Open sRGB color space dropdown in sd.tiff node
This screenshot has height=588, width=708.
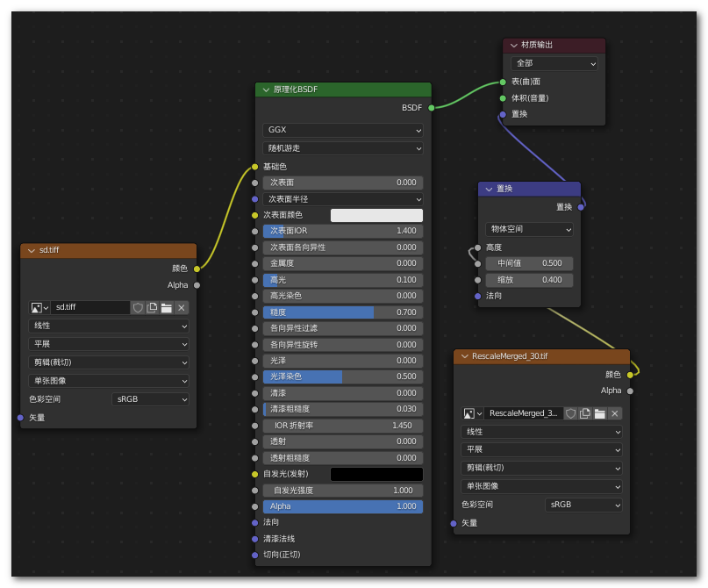(150, 399)
